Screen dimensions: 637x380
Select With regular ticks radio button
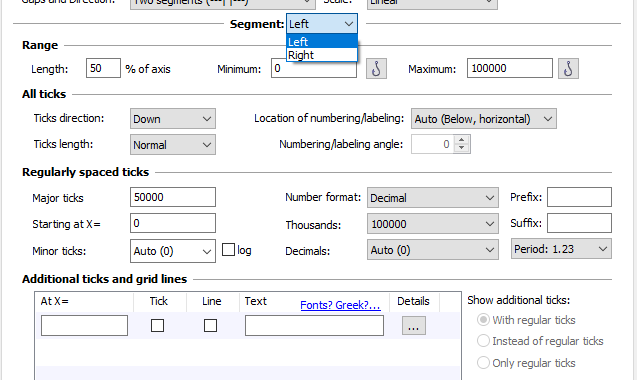[x=483, y=320]
